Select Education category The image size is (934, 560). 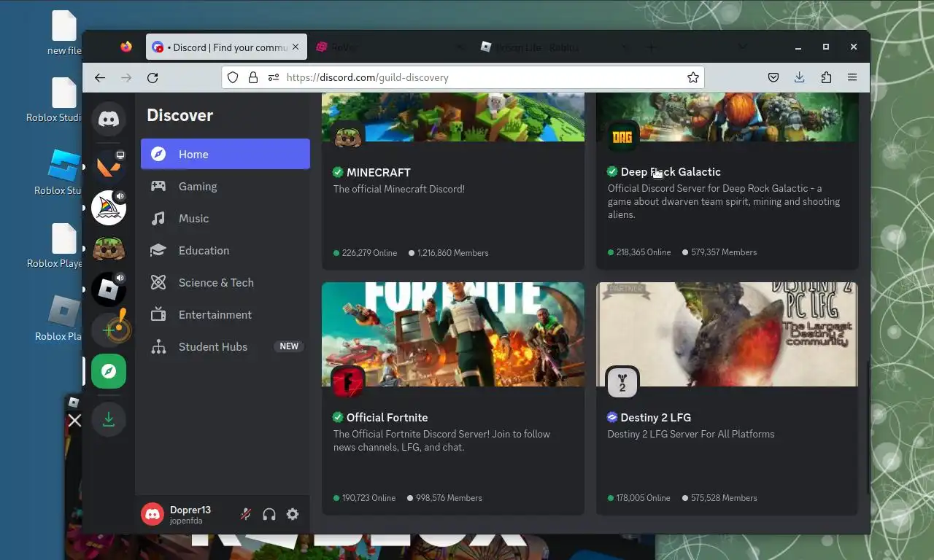pos(225,250)
